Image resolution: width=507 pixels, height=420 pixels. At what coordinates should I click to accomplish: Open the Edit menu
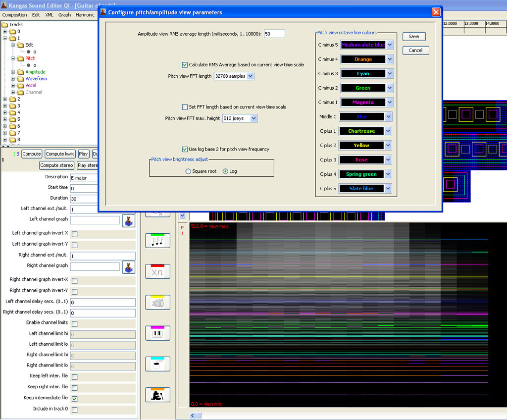coord(36,15)
